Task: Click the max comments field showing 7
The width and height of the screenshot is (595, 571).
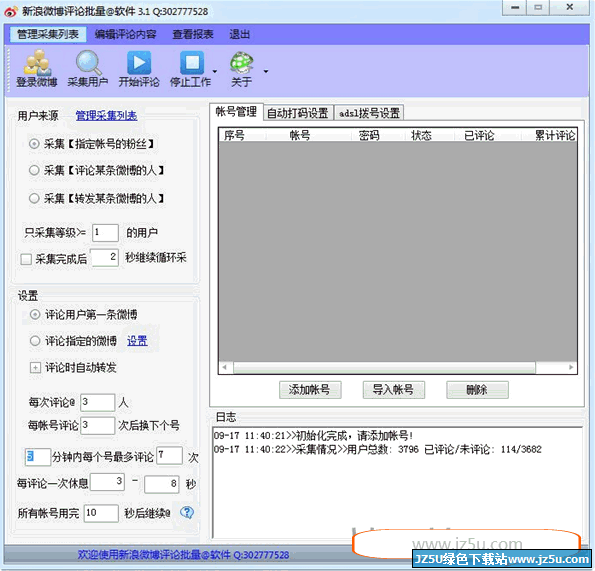Action: pyautogui.click(x=169, y=455)
